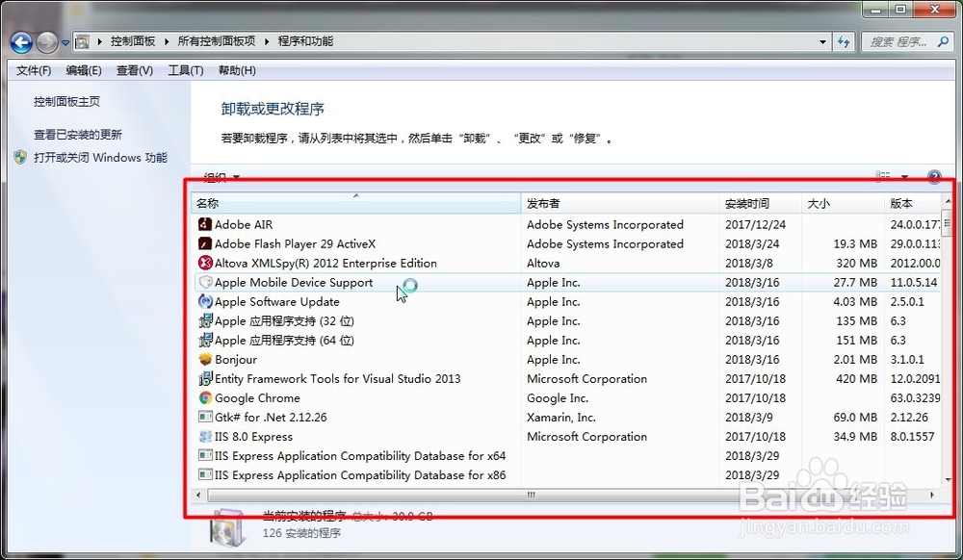The image size is (963, 560).
Task: Click 控制面板 breadcrumb
Action: pyautogui.click(x=133, y=41)
